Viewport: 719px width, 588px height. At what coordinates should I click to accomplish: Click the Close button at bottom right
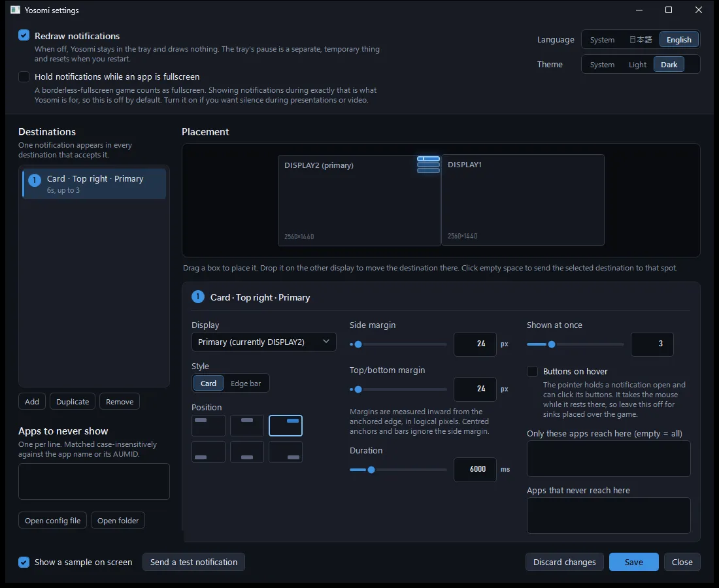[x=682, y=562]
